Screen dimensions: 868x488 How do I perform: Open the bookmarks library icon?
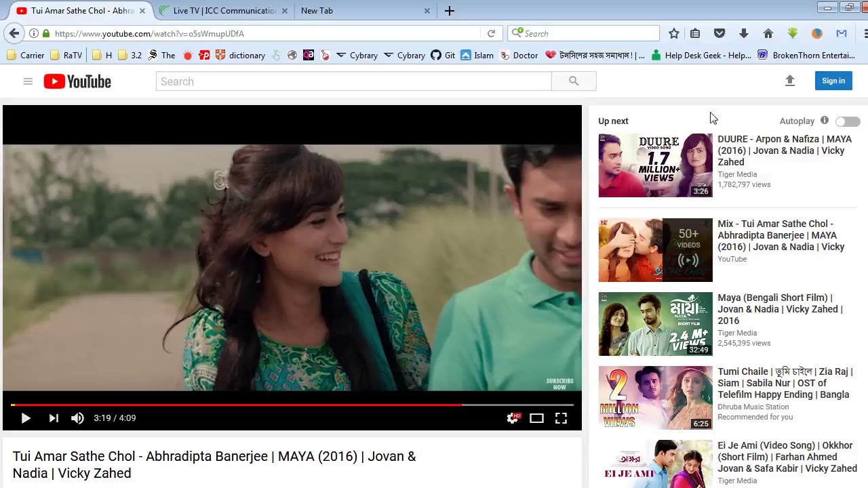(695, 33)
